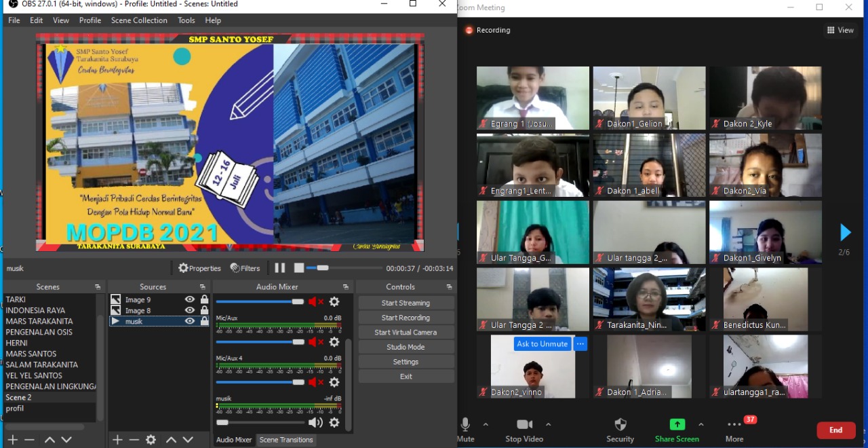Move the selected scene down in the Scenes panel

point(66,440)
